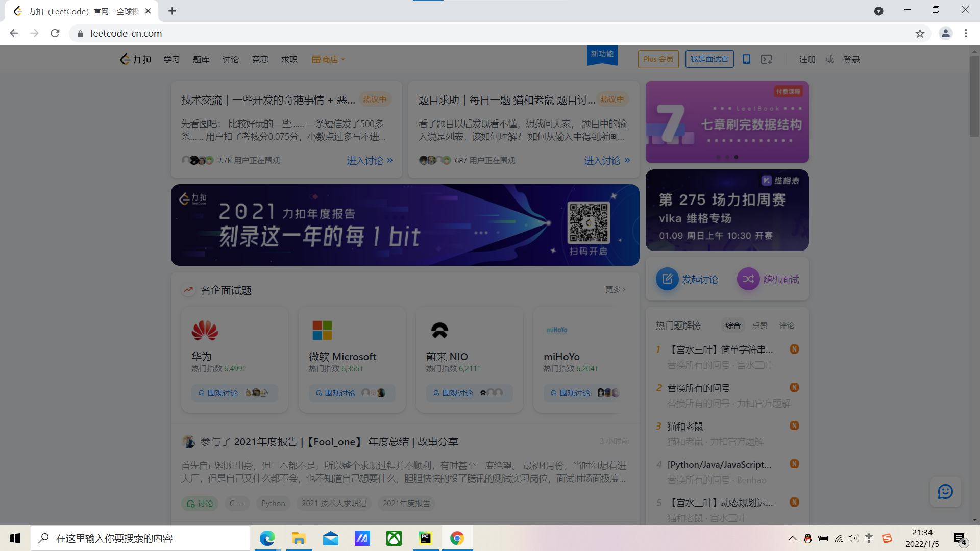Open a new browser tab
Image resolution: width=980 pixels, height=551 pixels.
coord(172,11)
